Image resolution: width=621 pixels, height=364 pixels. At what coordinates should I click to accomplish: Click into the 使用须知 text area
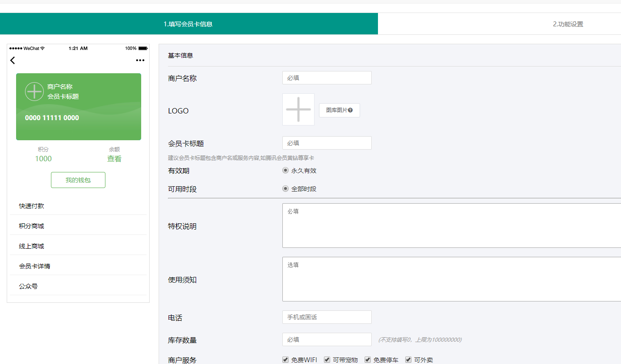(x=452, y=279)
